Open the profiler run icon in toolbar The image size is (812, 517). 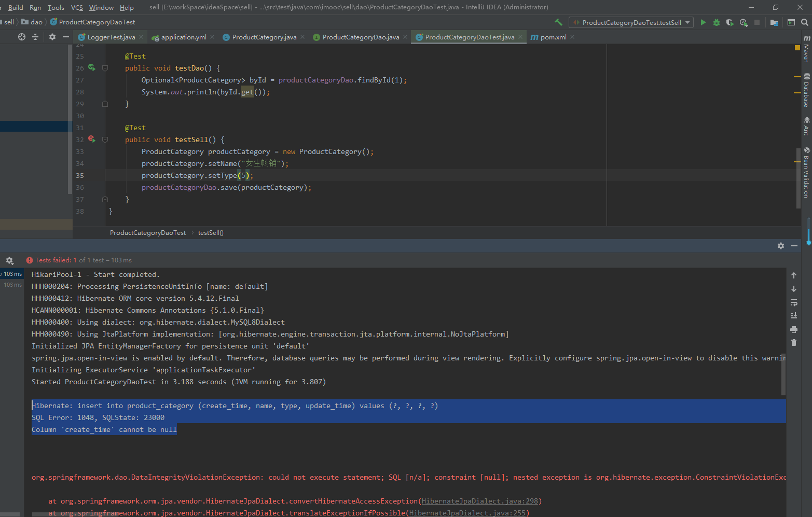(x=744, y=22)
